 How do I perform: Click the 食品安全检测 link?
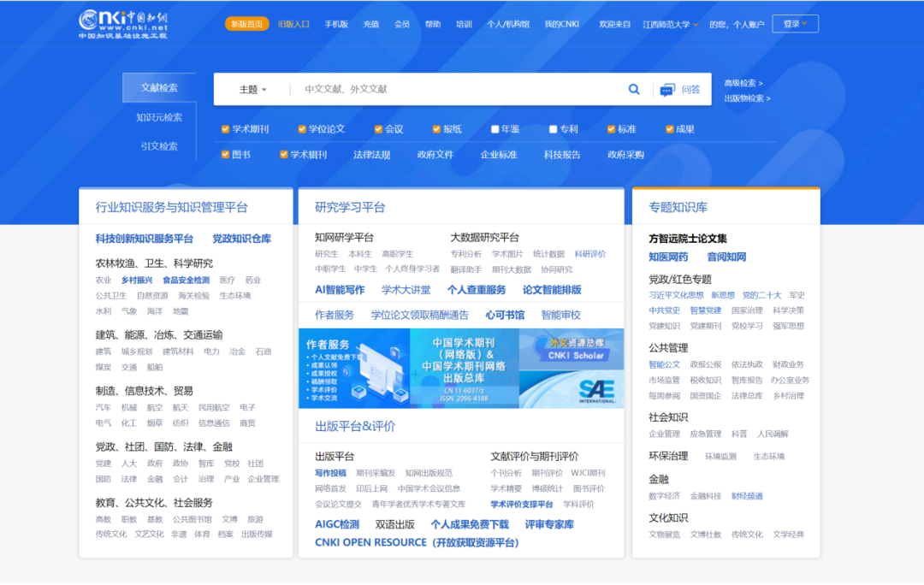(187, 281)
